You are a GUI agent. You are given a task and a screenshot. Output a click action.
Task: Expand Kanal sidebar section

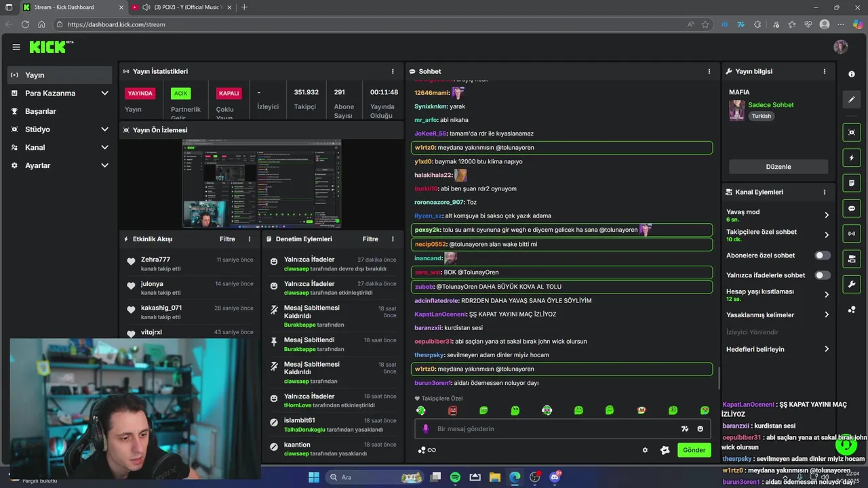(x=104, y=148)
